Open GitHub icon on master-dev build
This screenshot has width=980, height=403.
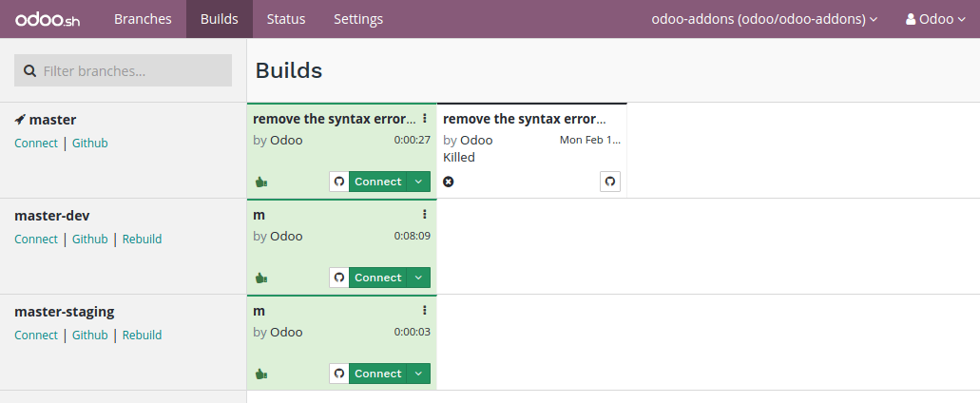click(338, 278)
